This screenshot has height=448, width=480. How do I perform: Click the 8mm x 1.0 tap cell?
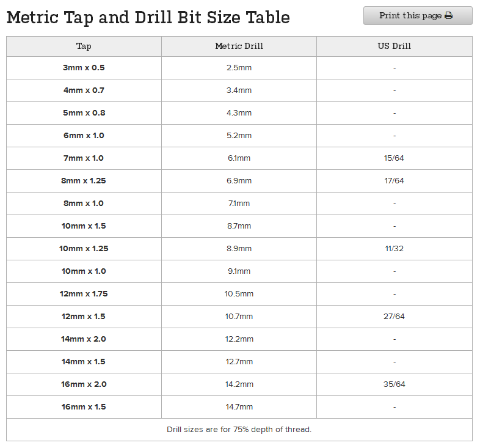[x=84, y=204]
